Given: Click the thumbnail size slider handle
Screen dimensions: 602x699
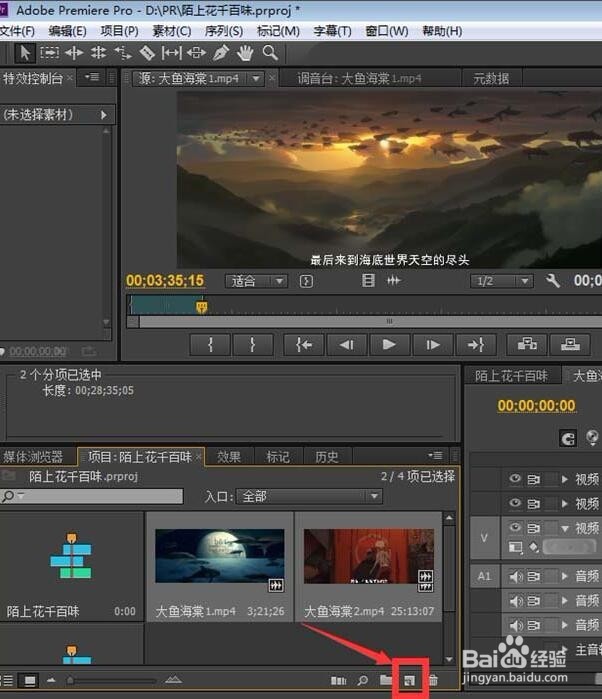Looking at the screenshot, I should tap(70, 681).
